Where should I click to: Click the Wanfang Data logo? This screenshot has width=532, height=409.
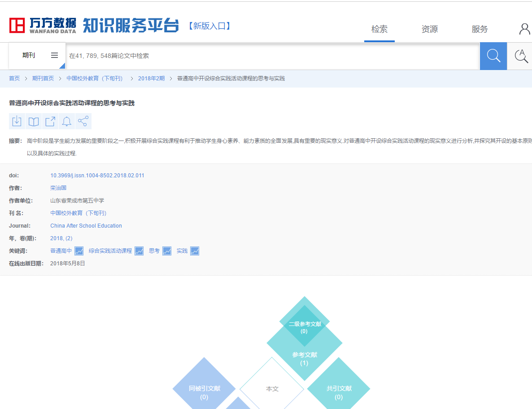[x=43, y=26]
